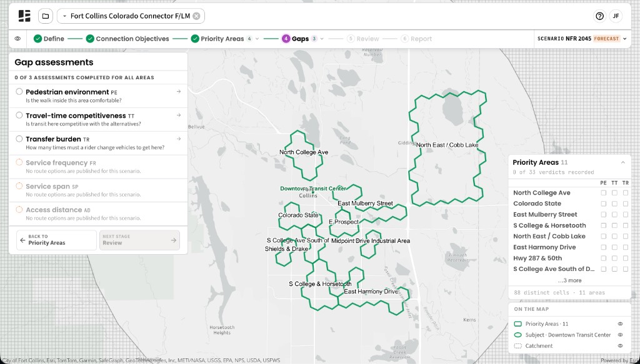Go back to Priority Areas
Screen dimensions: 640x364
56,240
